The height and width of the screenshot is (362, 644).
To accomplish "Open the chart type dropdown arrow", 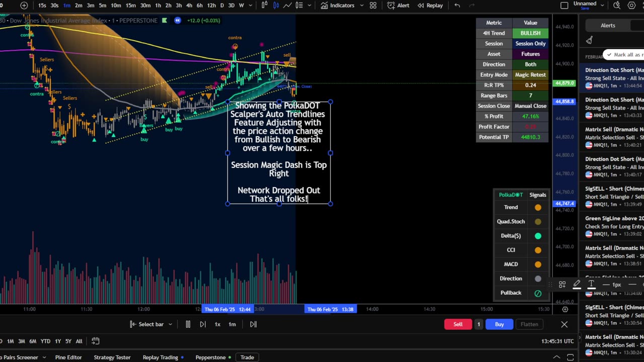I will coord(309,6).
